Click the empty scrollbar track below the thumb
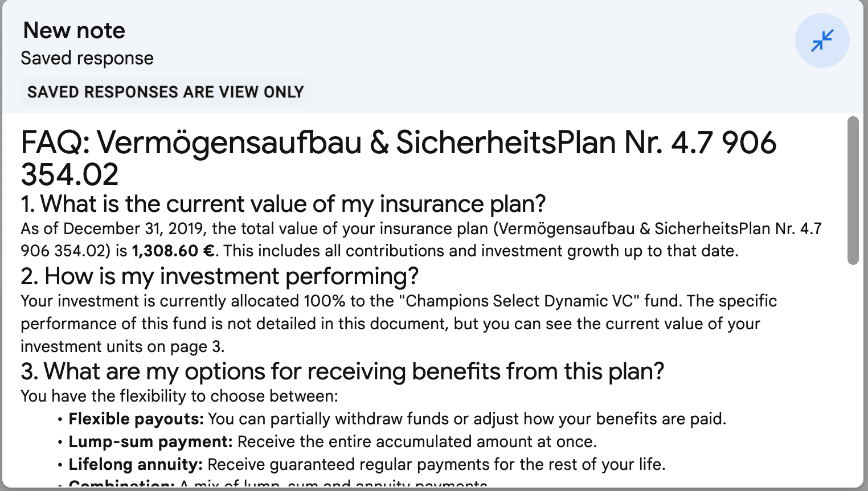Image resolution: width=868 pixels, height=491 pixels. [853, 376]
